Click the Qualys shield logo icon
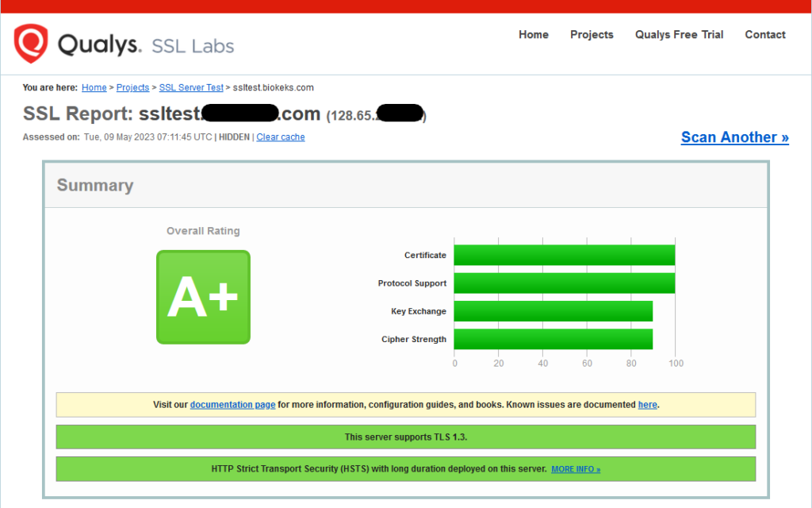Screen dimensions: 812x508 (31, 43)
